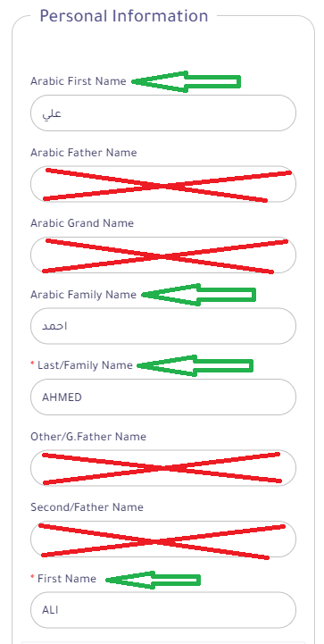Click the required Last/Family Name label
This screenshot has height=644, width=324.
click(x=82, y=365)
